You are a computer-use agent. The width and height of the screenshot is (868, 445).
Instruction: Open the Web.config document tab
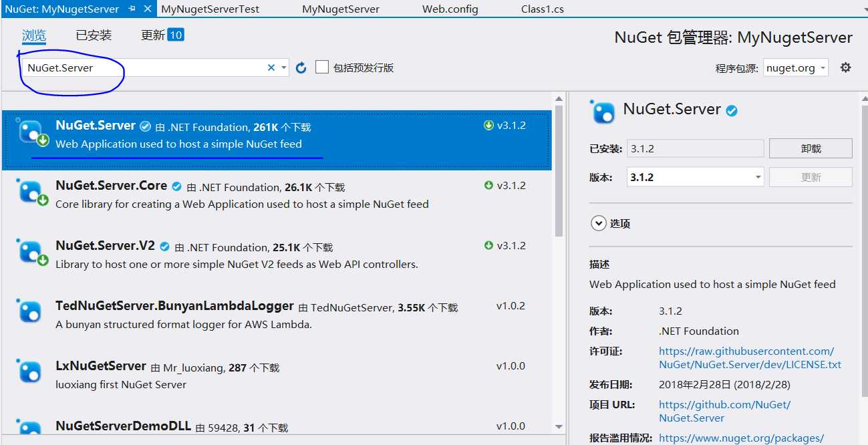tap(450, 9)
